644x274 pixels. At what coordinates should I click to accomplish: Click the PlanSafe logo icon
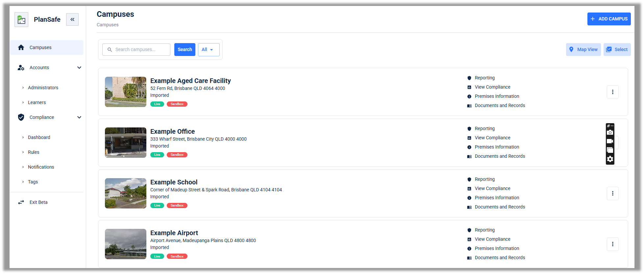[21, 20]
